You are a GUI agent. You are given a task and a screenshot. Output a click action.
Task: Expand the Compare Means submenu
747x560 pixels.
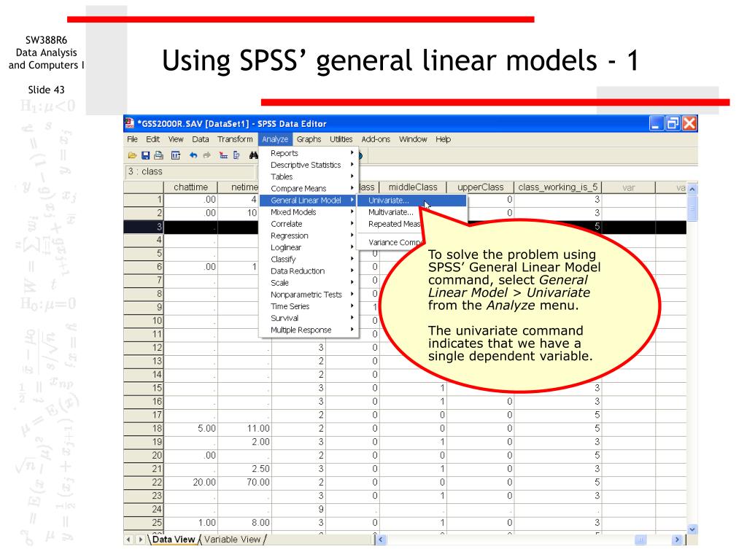click(309, 189)
